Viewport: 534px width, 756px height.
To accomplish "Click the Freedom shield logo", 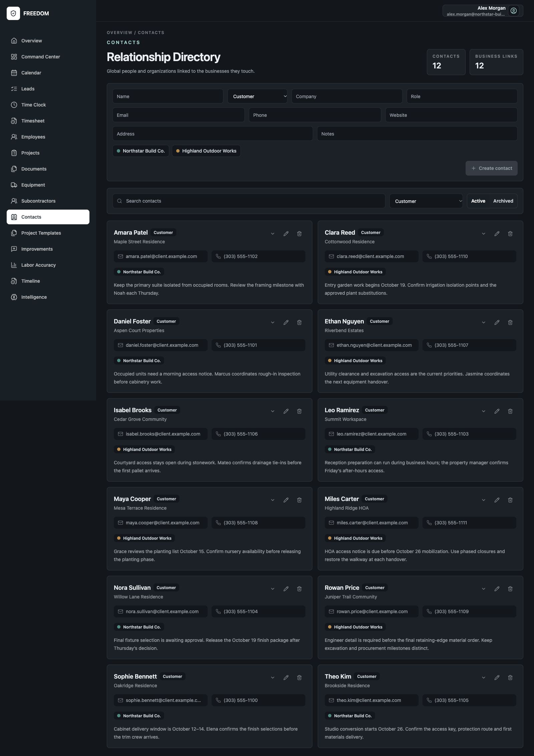I will pyautogui.click(x=13, y=13).
